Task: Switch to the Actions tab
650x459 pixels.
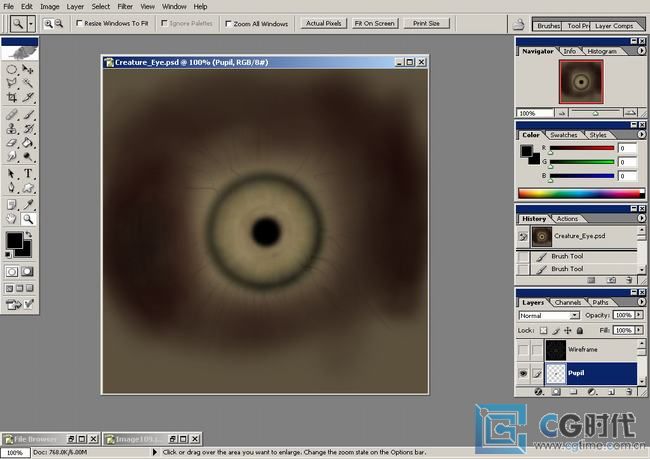Action: [567, 219]
